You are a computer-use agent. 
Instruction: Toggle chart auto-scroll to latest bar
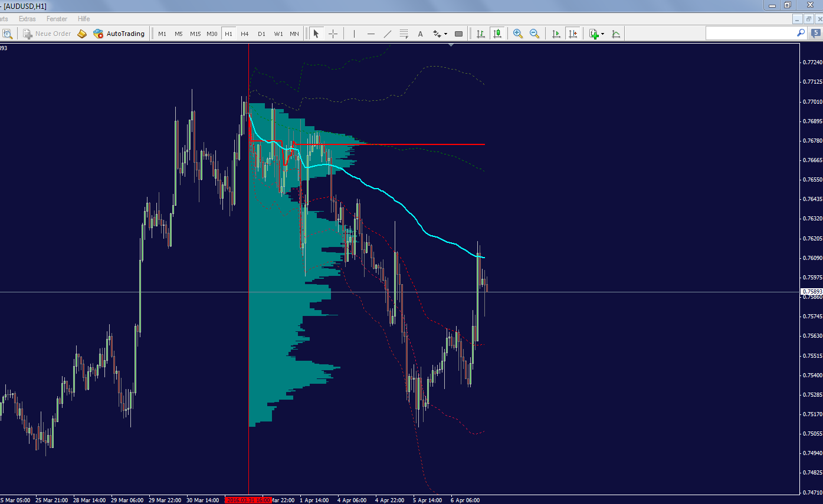click(555, 34)
